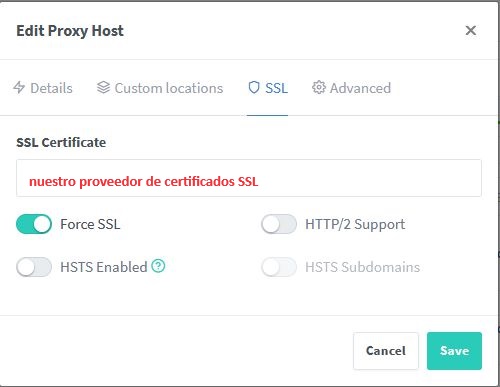Screen dimensions: 500x387
Task: Click the stacked layers Custom locations icon
Action: tap(103, 88)
